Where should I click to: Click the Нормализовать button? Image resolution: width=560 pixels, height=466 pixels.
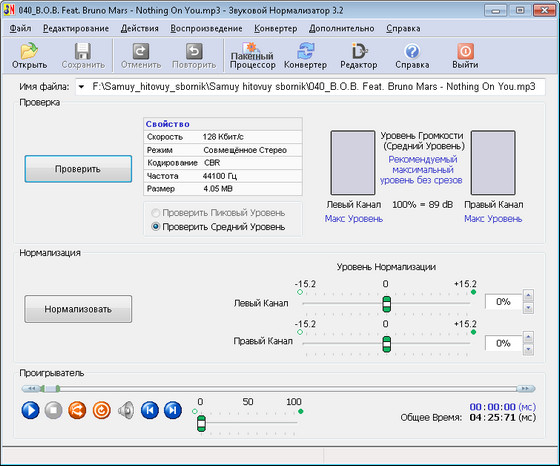(78, 309)
